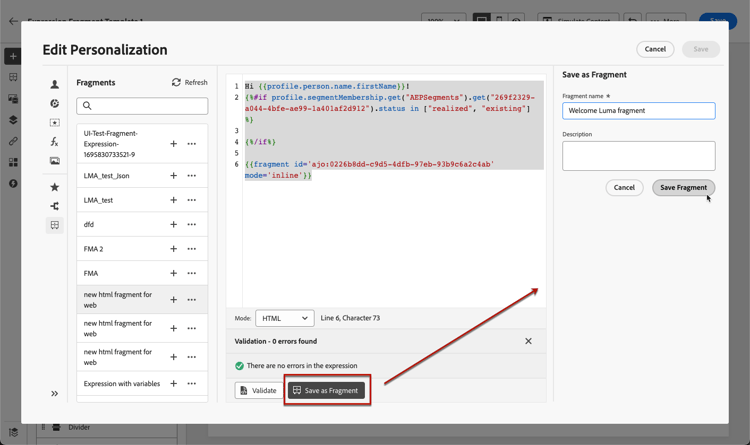Add LMA_test_Json fragment with plus icon
The height and width of the screenshot is (445, 750).
tap(174, 176)
